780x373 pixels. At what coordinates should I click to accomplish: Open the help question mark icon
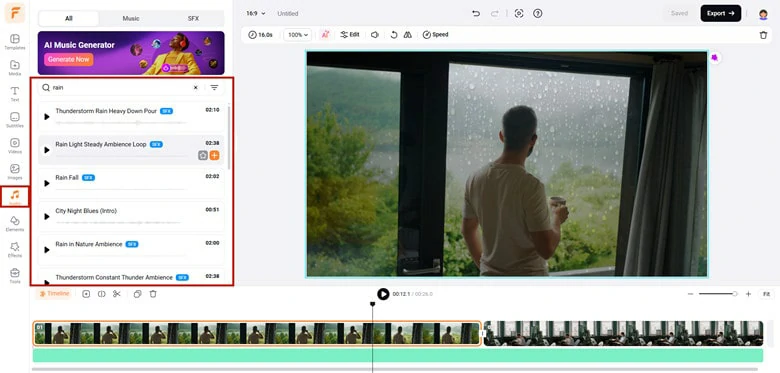point(537,13)
